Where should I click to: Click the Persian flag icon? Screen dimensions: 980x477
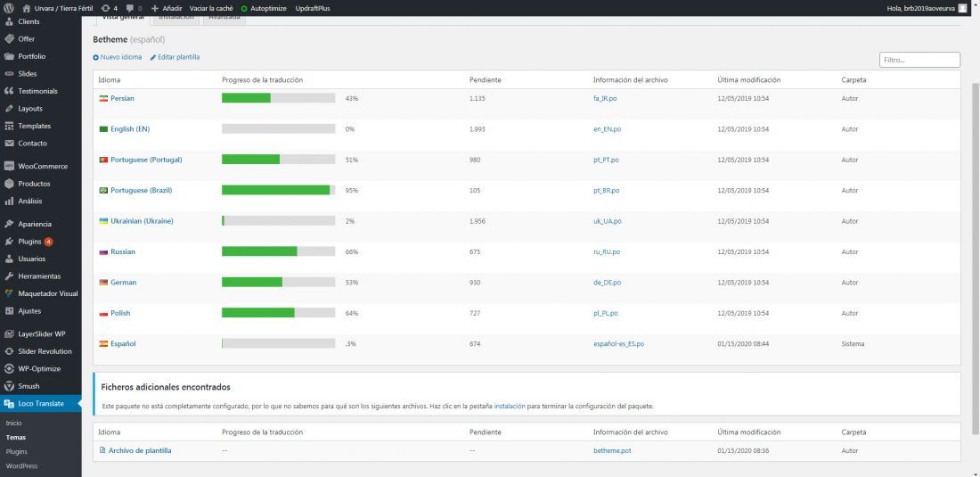(x=103, y=99)
